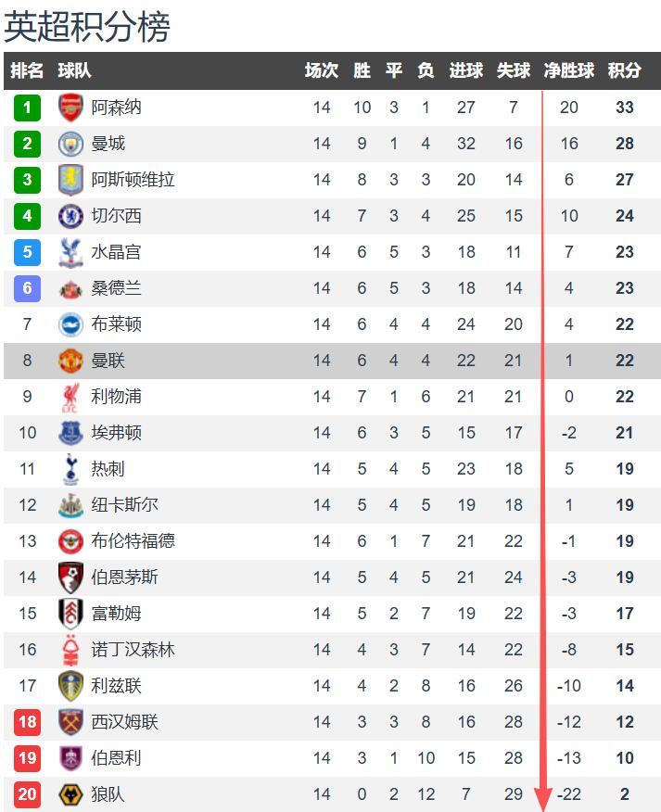Image resolution: width=661 pixels, height=812 pixels.
Task: Click the West Ham crest icon
Action: [71, 722]
